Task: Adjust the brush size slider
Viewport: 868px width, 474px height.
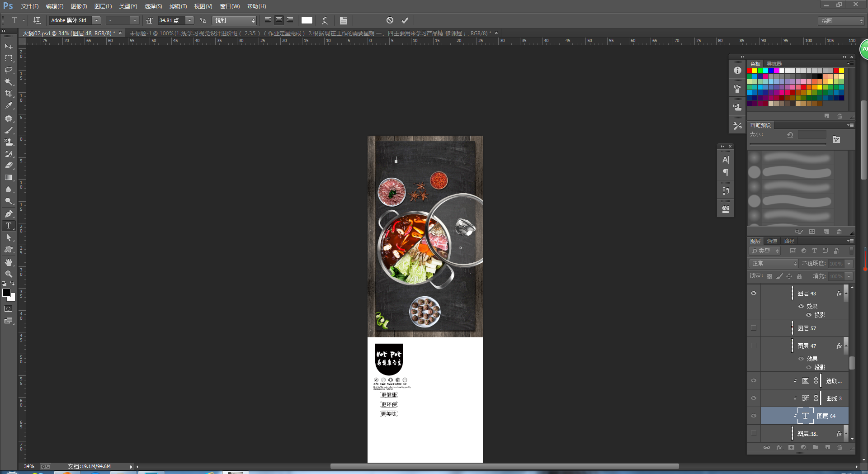Action: point(788,144)
